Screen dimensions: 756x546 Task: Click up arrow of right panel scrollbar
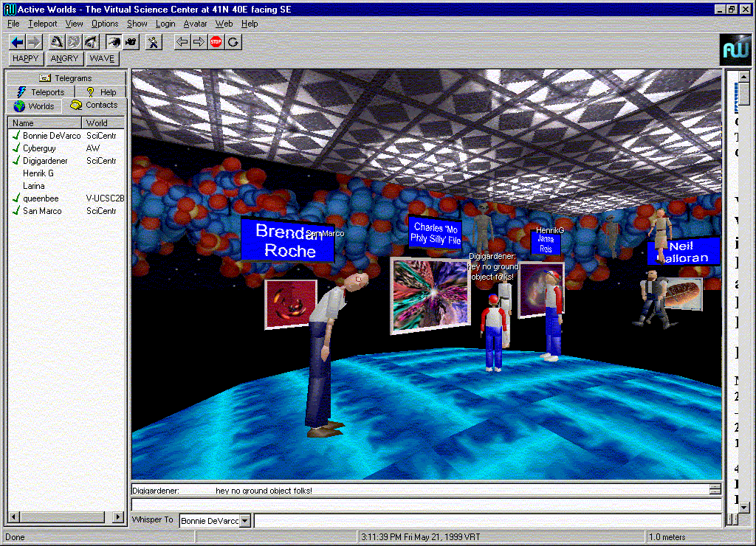coord(744,77)
